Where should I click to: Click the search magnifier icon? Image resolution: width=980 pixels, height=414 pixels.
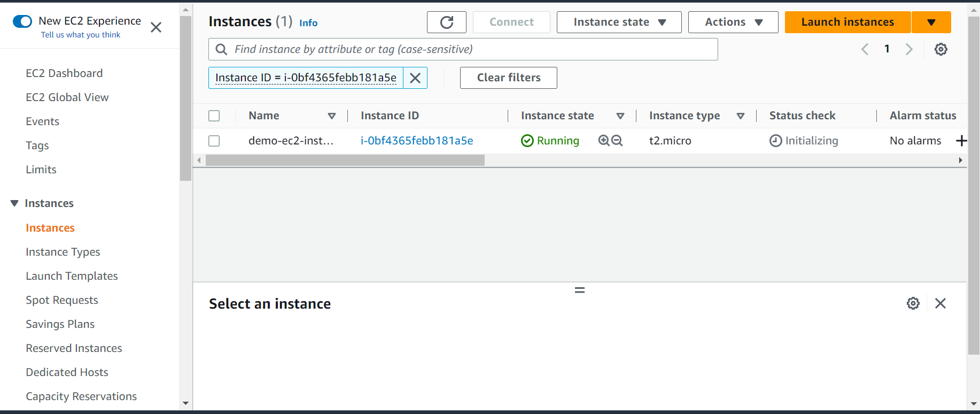pos(221,49)
